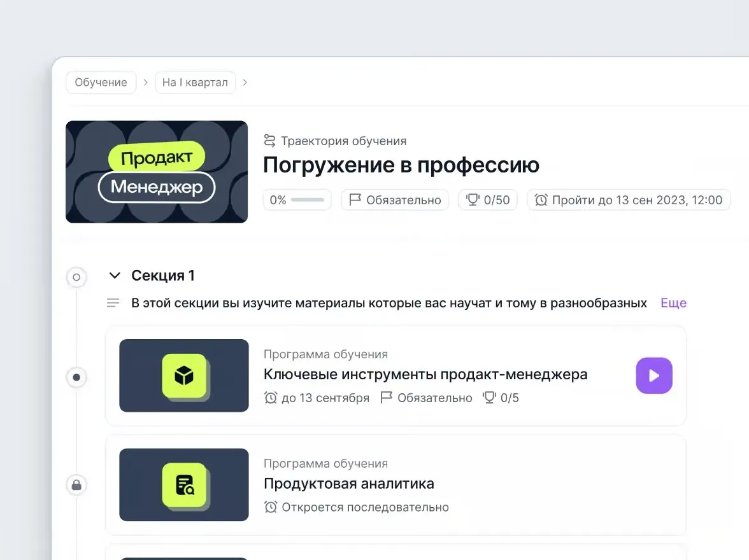This screenshot has width=749, height=560.
Task: Click the chevron after the Обучение breadcrumb
Action: point(146,82)
